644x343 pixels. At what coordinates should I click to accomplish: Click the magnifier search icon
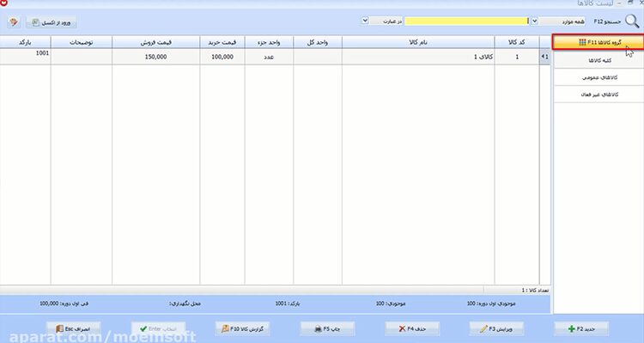click(632, 21)
